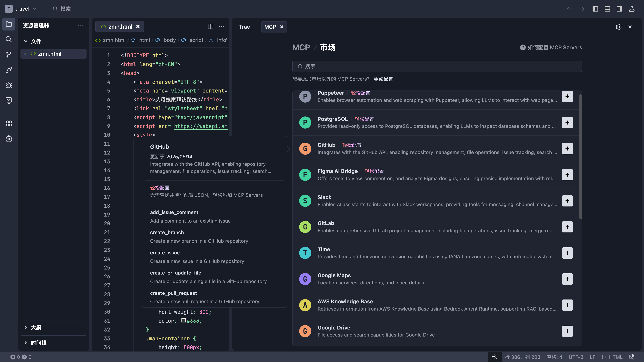The height and width of the screenshot is (362, 644).
Task: Switch to the Trae tab
Action: tap(244, 27)
